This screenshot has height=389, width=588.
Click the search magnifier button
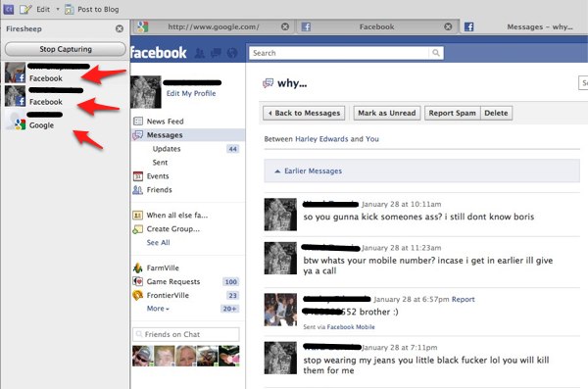point(436,53)
